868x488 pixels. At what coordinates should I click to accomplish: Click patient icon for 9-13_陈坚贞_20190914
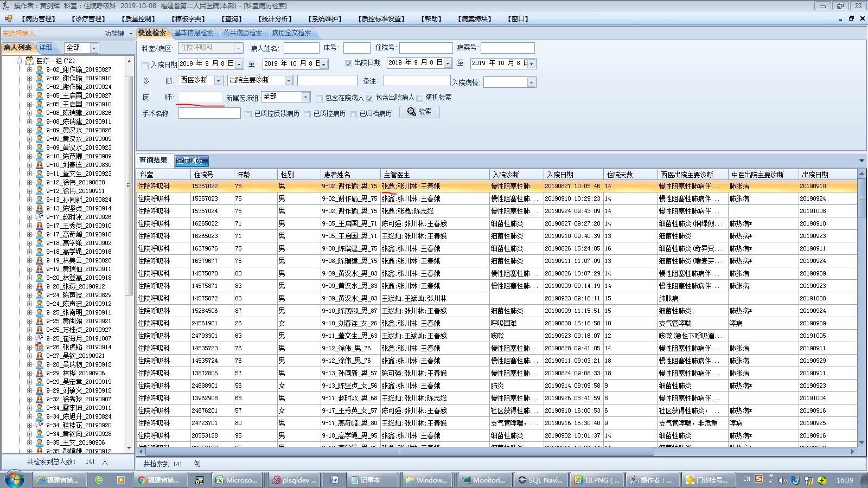pos(39,208)
